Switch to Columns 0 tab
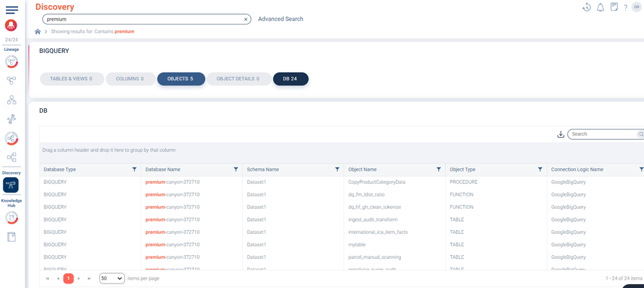 click(x=131, y=79)
